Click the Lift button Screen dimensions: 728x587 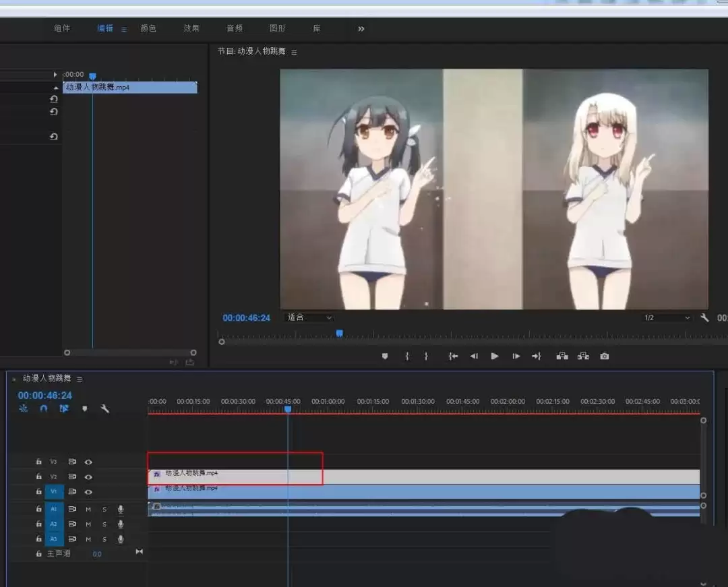pyautogui.click(x=562, y=356)
